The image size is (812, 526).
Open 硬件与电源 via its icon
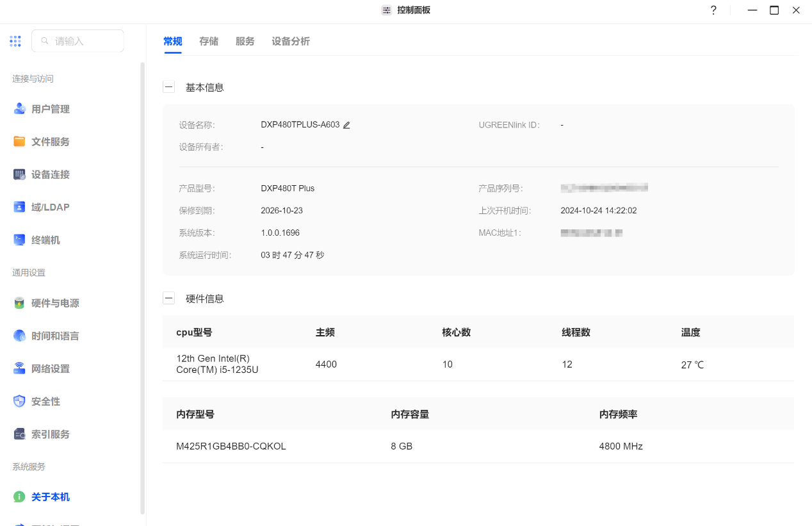tap(19, 303)
